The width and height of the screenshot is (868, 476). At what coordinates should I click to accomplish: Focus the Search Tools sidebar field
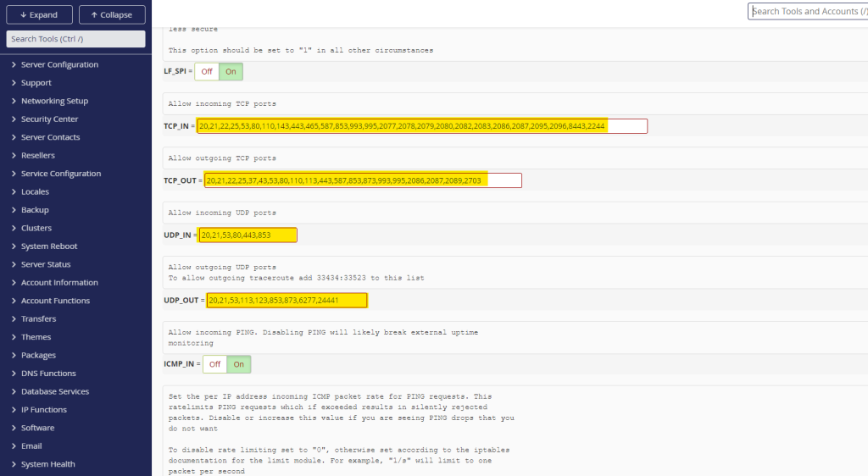pyautogui.click(x=75, y=39)
